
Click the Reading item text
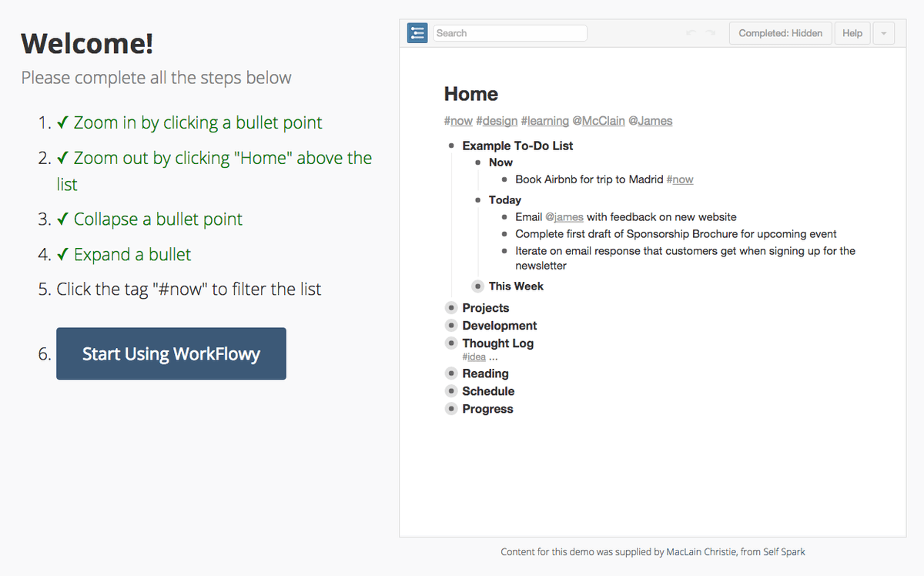coord(485,373)
